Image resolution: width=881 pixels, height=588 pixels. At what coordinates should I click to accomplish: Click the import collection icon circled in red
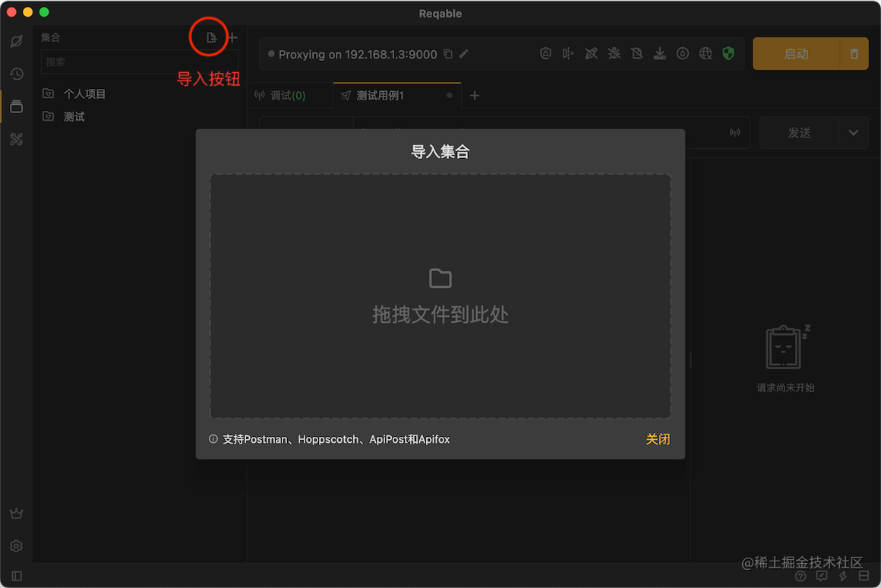click(209, 36)
